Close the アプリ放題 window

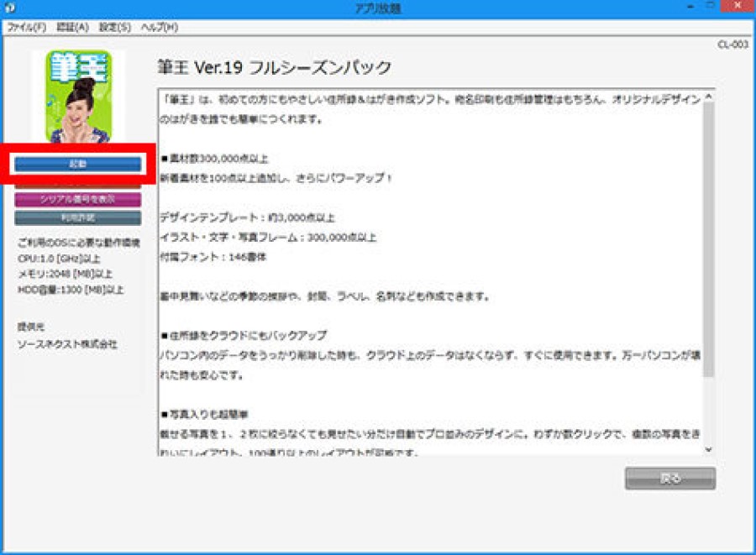738,6
